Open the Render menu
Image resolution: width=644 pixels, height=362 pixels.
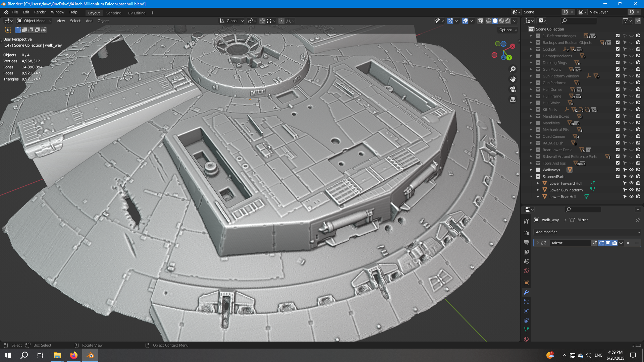pyautogui.click(x=40, y=12)
